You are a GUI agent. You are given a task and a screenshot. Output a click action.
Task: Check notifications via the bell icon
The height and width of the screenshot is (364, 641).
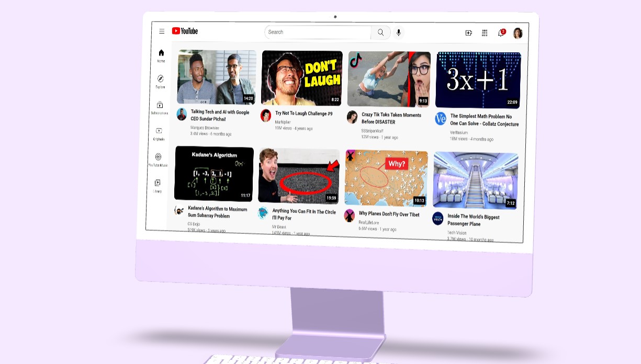pos(501,32)
